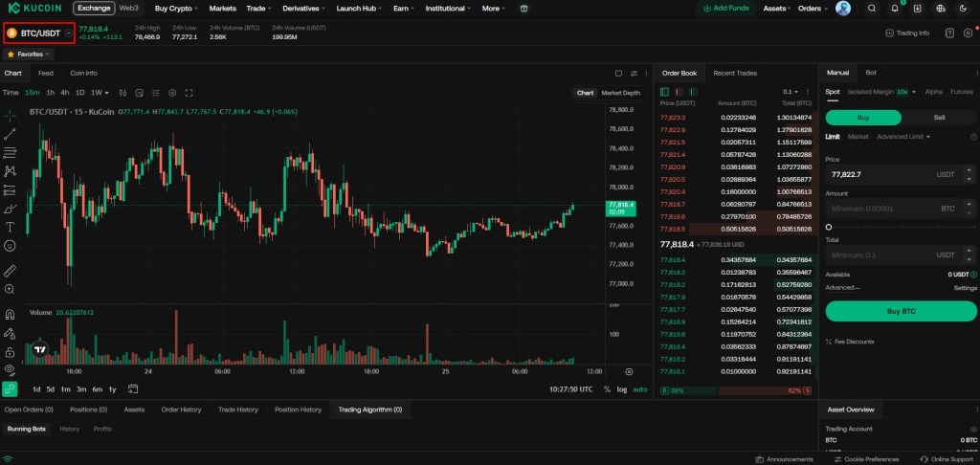Screen dimensions: 980x465
Task: Expand the Buy Crypto menu
Action: pos(176,8)
